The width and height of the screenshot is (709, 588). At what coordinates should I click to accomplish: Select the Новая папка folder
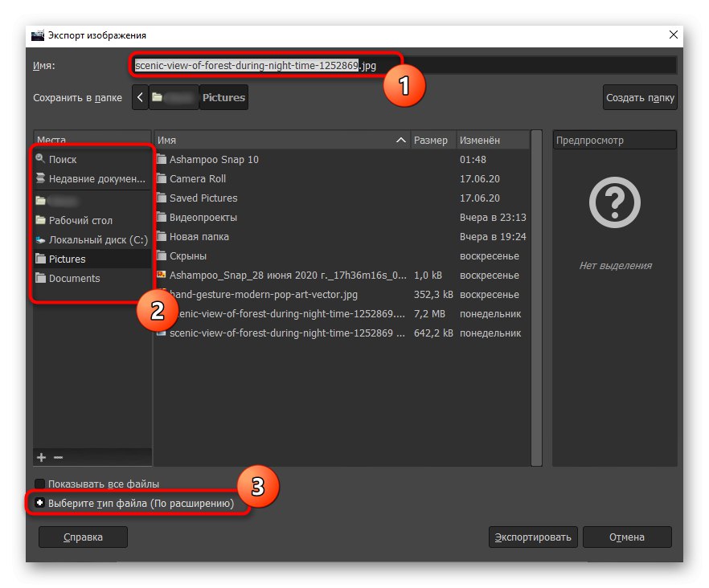342,236
